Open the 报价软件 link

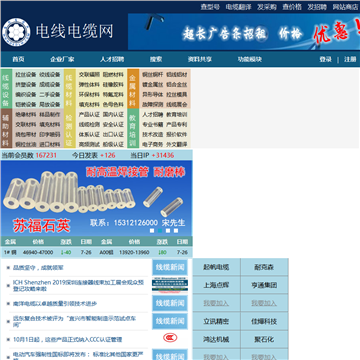177,134
